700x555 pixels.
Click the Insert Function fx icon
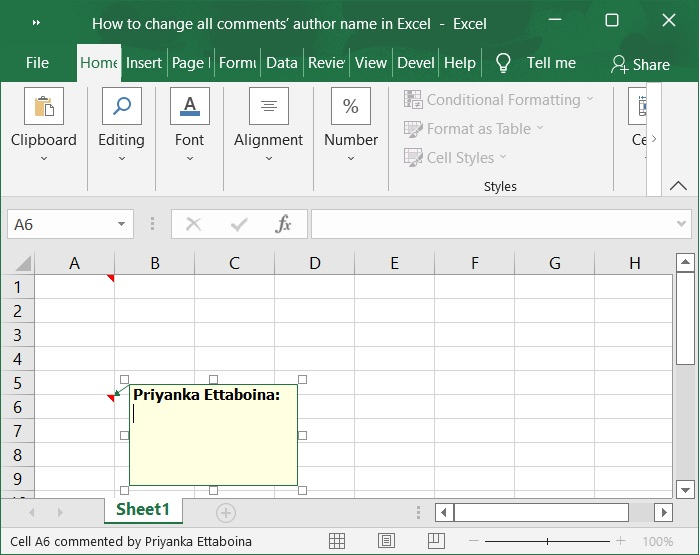pos(283,225)
